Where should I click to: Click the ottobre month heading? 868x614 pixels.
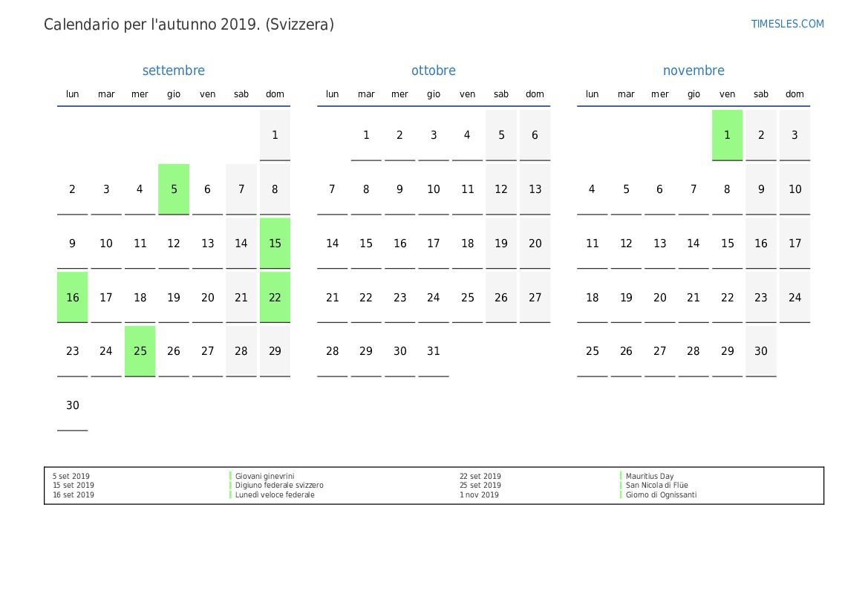click(433, 71)
